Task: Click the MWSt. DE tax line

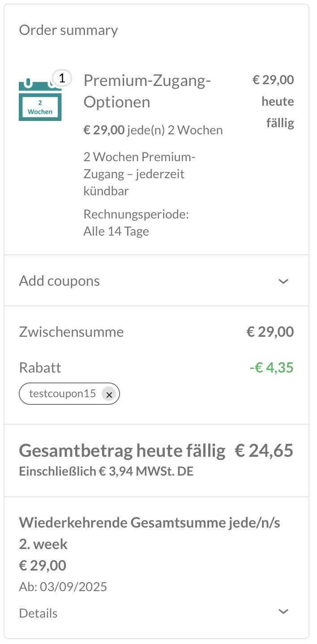Action: click(x=107, y=472)
